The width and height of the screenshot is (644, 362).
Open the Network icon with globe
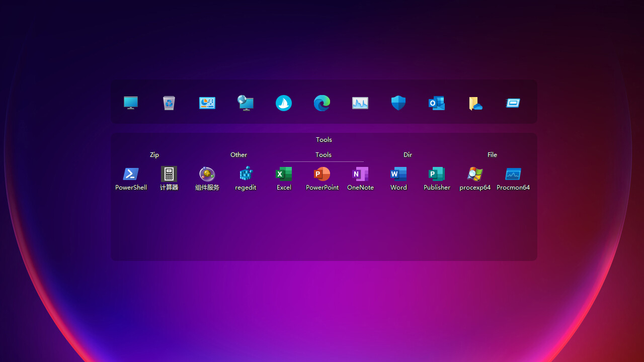(246, 103)
